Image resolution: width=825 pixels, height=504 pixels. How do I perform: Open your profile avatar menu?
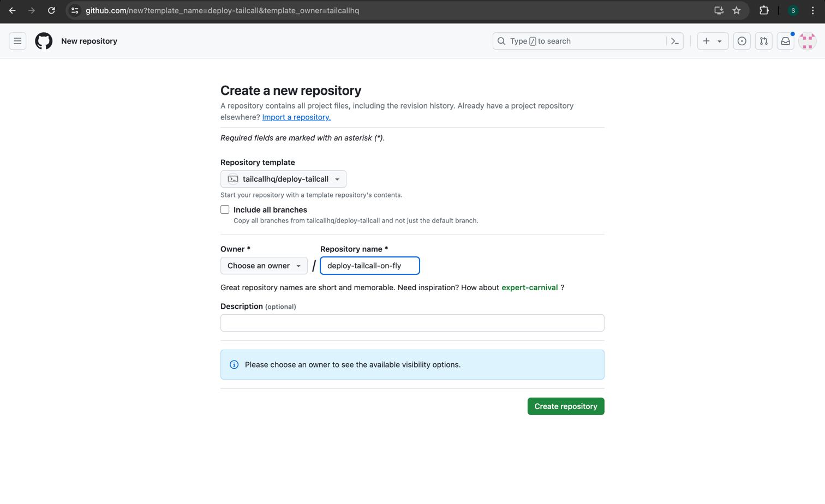point(807,41)
